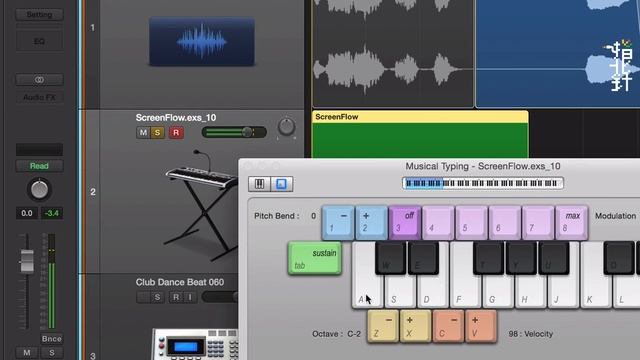Play the white D key note

[x=433, y=292]
